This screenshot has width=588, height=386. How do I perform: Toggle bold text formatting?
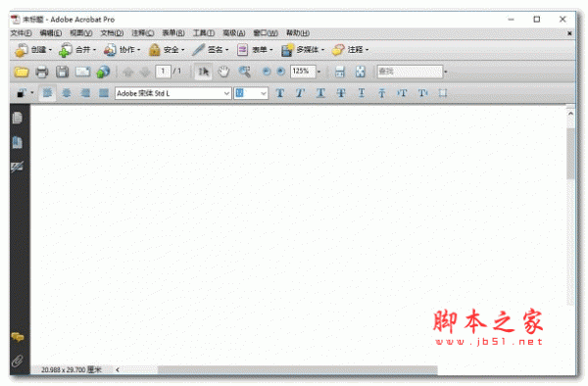click(x=280, y=93)
